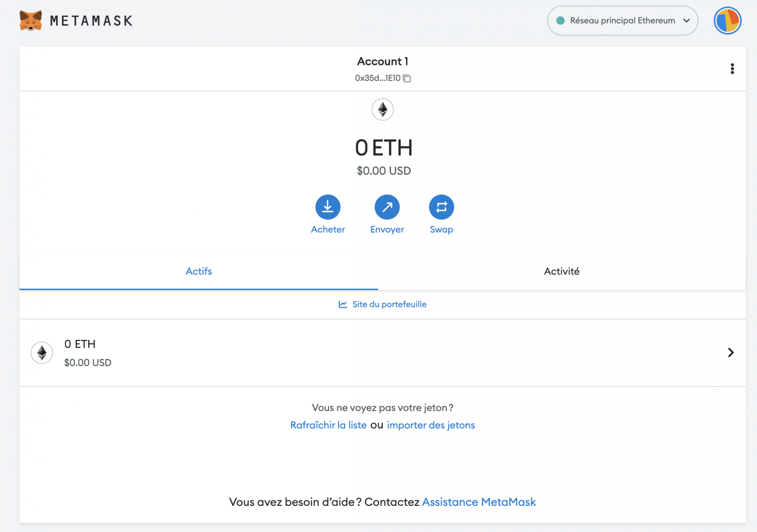This screenshot has width=757, height=532.
Task: Switch to the Actifs tab
Action: [199, 271]
